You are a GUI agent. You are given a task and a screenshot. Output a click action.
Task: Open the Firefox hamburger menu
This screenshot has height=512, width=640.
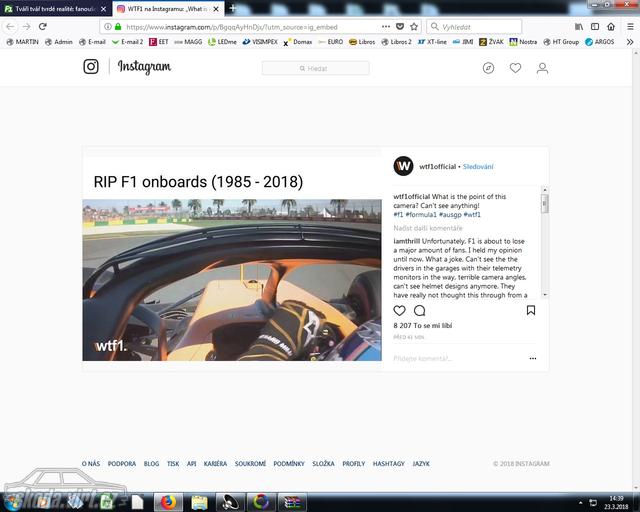[x=630, y=27]
